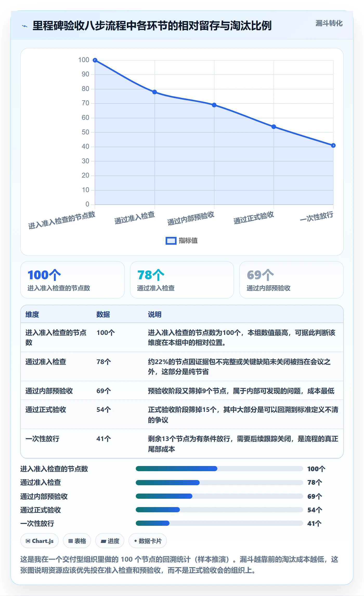Click the 通过正式验收 progress bar
This screenshot has height=596, width=364.
[219, 510]
